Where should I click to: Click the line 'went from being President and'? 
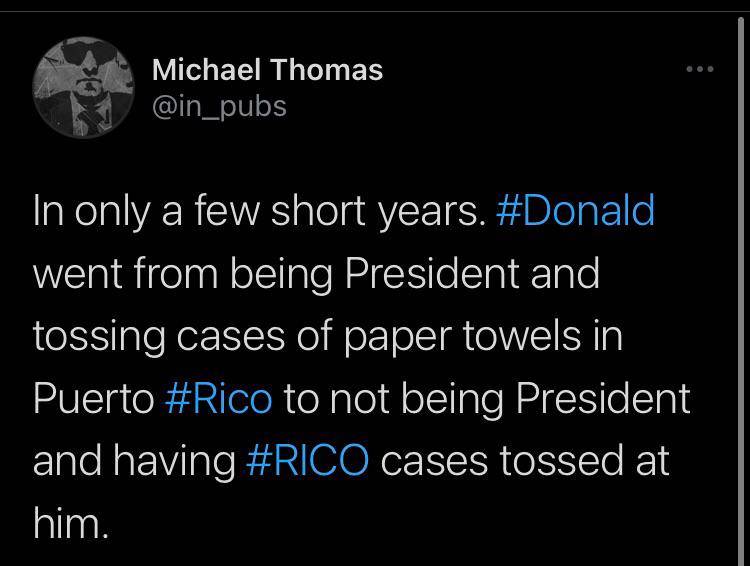pyautogui.click(x=315, y=273)
